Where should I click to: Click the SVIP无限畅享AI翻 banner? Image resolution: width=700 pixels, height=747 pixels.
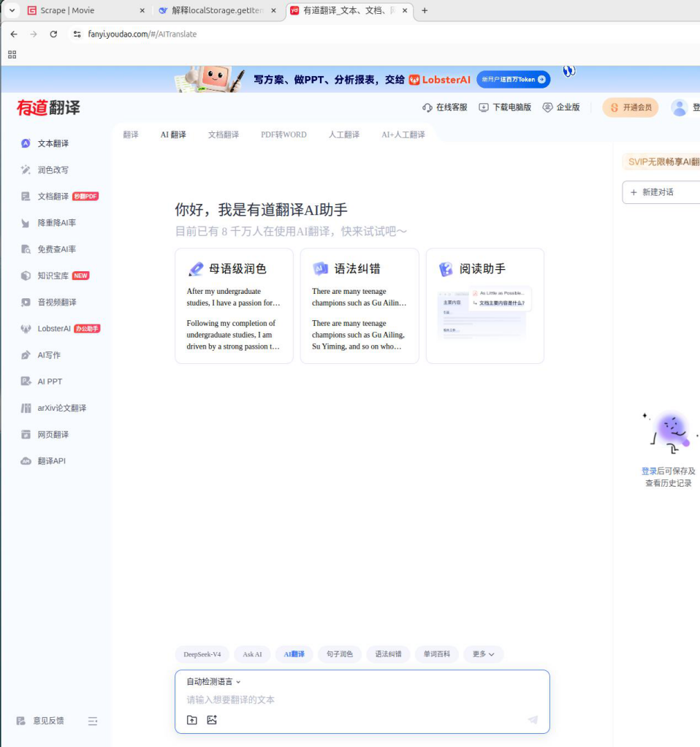(661, 162)
